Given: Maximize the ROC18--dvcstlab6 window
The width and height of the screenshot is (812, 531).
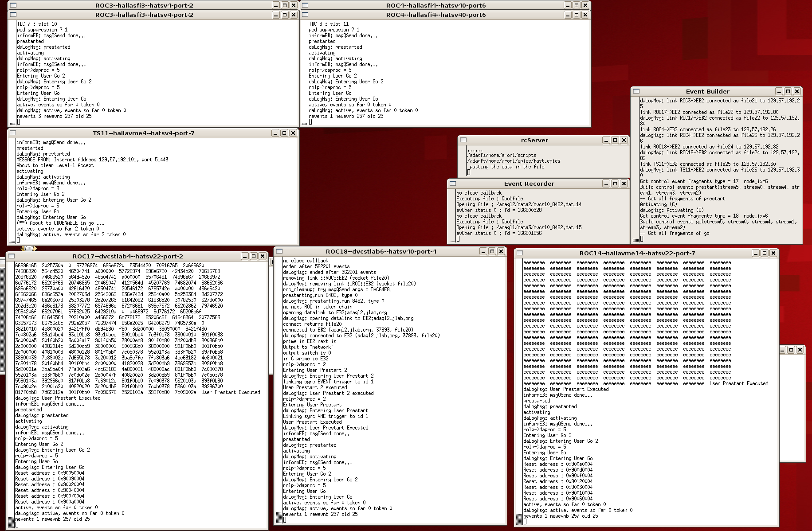Looking at the screenshot, I should coord(492,251).
